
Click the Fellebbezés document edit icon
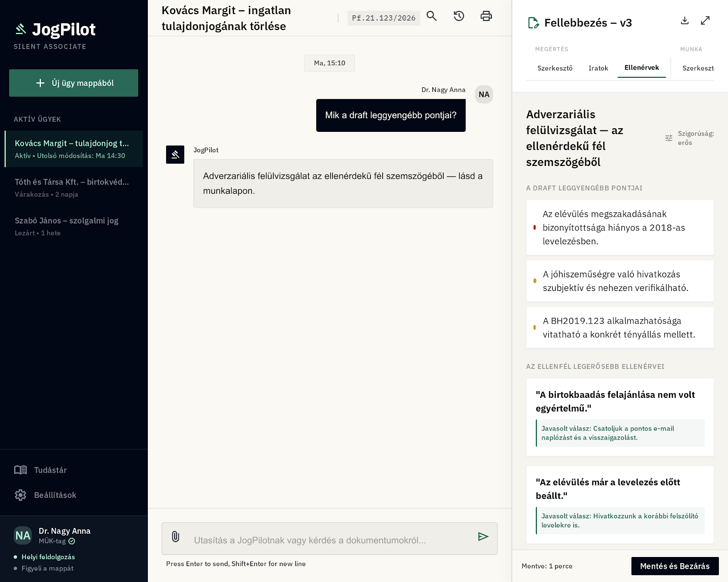pyautogui.click(x=533, y=23)
